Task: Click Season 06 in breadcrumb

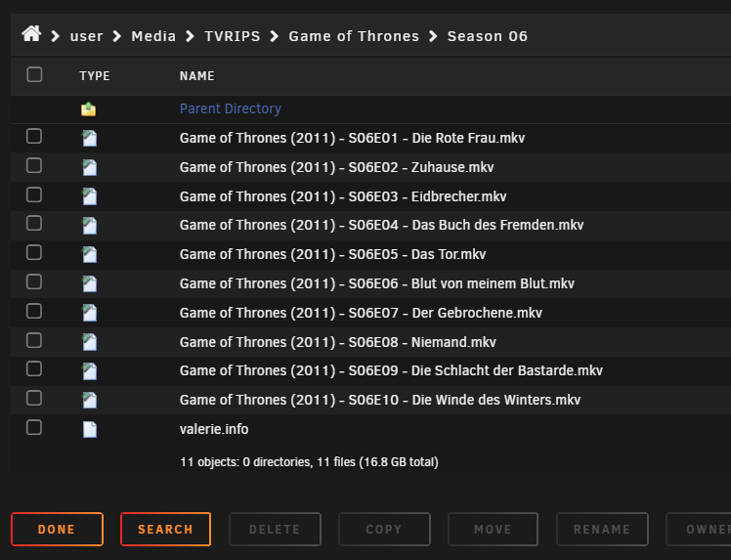Action: click(488, 36)
